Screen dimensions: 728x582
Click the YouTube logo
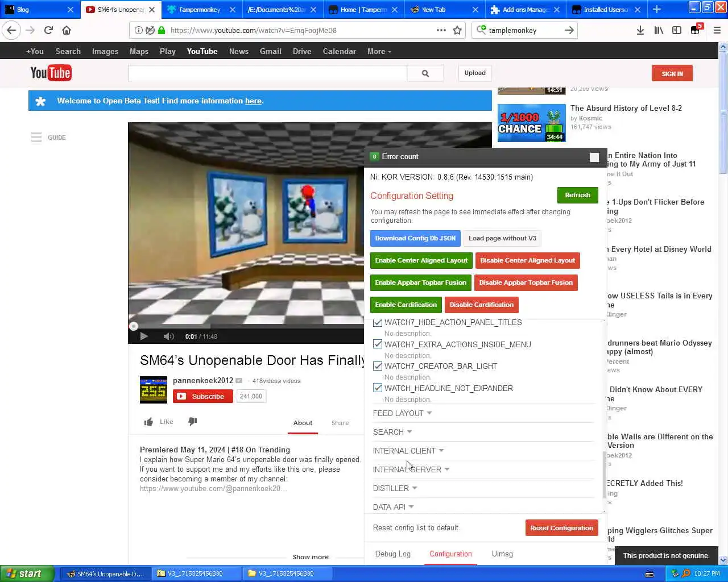point(51,73)
